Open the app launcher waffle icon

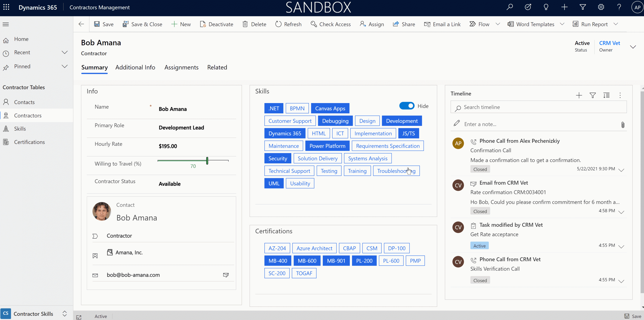point(6,7)
